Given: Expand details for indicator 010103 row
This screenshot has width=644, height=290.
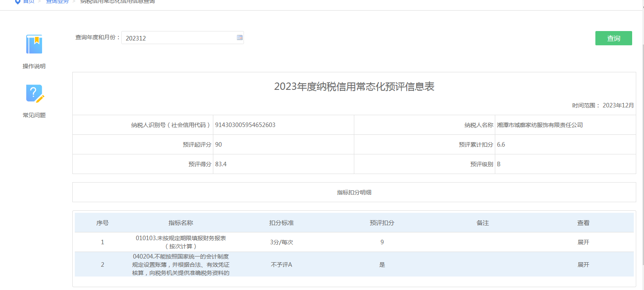Looking at the screenshot, I should point(583,242).
